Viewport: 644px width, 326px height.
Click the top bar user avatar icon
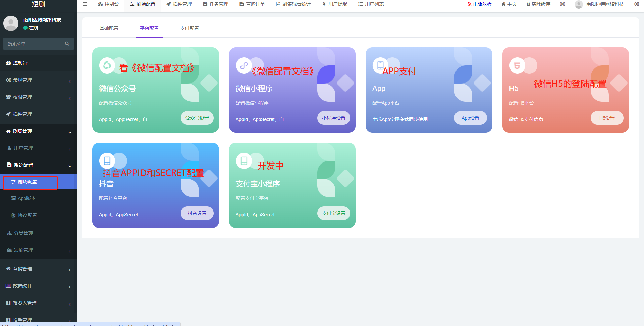click(579, 4)
